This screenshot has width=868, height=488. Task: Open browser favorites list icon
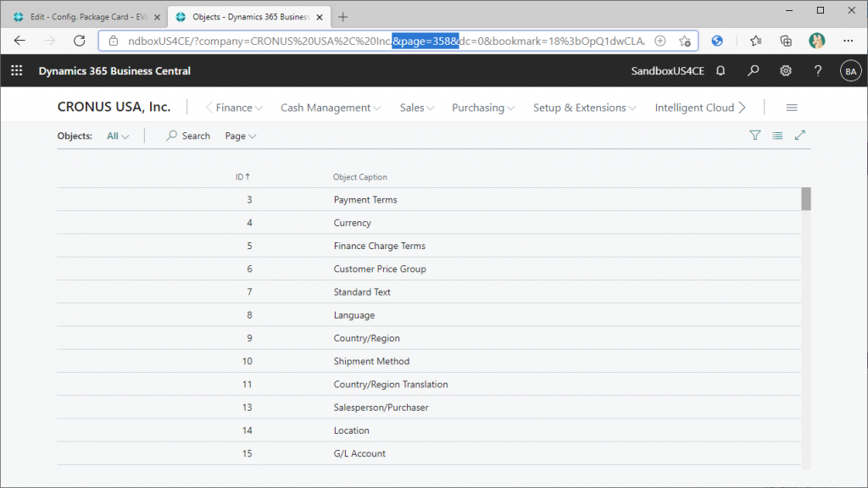[x=755, y=41]
